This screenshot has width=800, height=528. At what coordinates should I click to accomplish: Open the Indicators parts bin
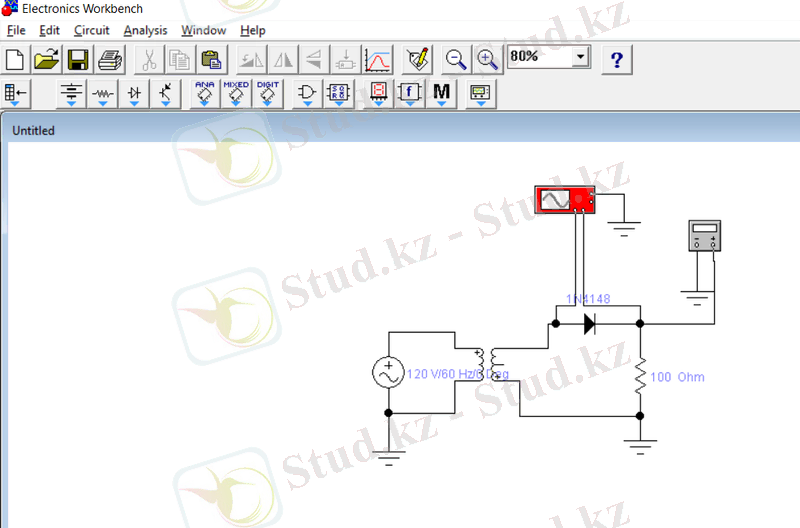[x=378, y=94]
